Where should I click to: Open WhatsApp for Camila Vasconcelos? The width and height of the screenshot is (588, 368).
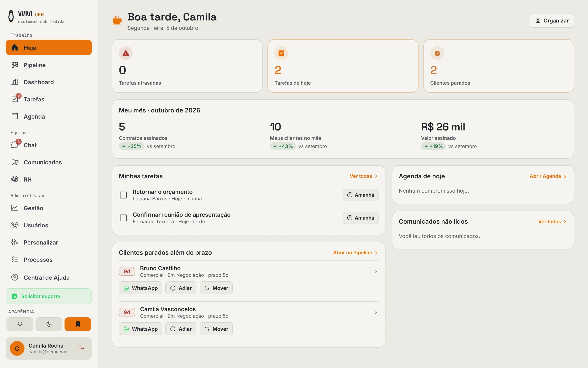click(140, 329)
